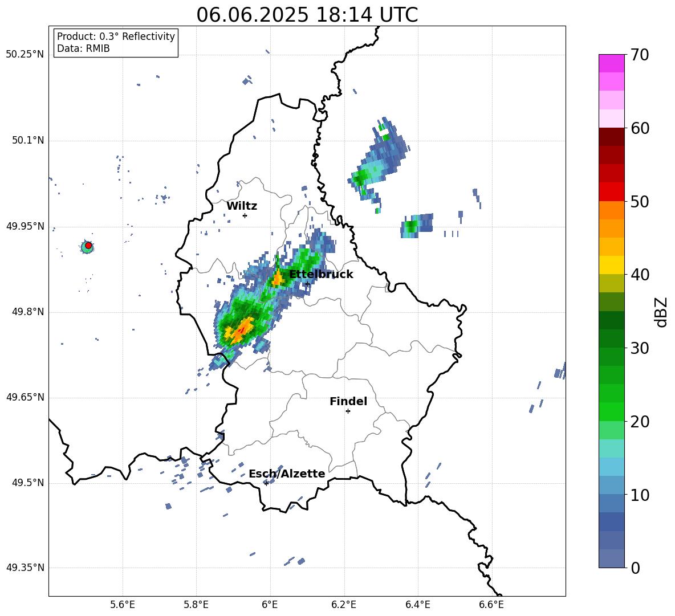
Task: Click the colorbar 20 tick label
Action: (x=640, y=422)
